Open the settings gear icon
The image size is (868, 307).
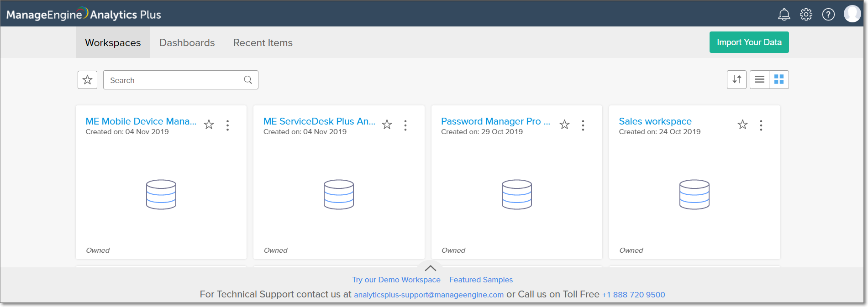point(806,15)
